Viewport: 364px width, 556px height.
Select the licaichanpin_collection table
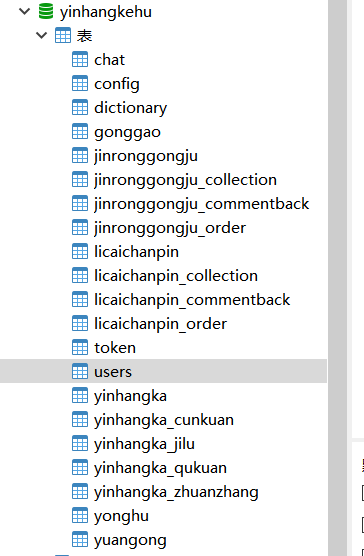click(176, 276)
